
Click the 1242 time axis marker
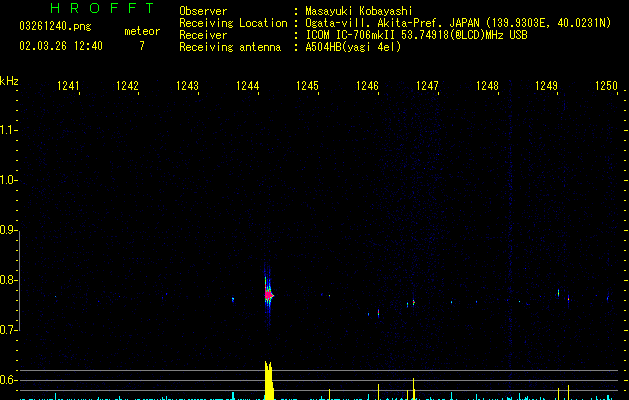click(x=127, y=86)
